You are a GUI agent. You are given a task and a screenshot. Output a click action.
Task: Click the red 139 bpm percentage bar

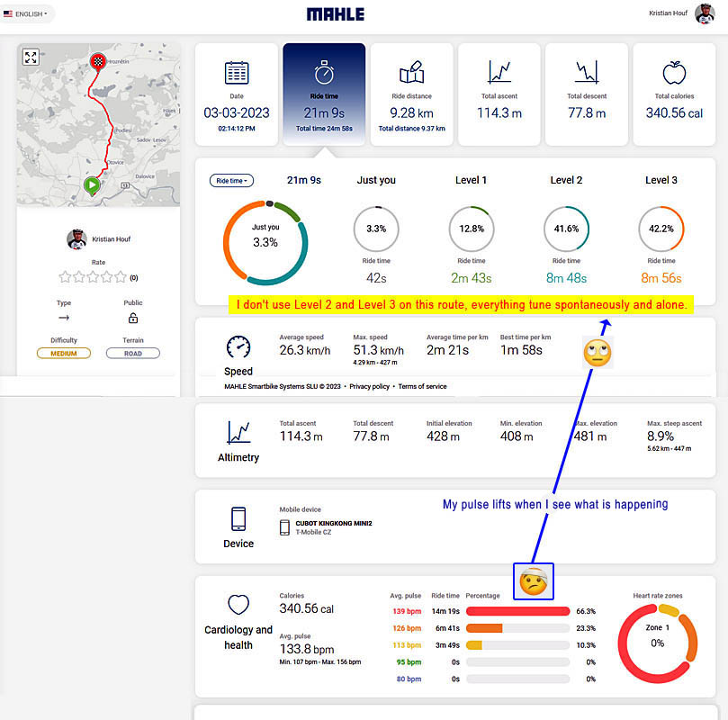pyautogui.click(x=517, y=611)
